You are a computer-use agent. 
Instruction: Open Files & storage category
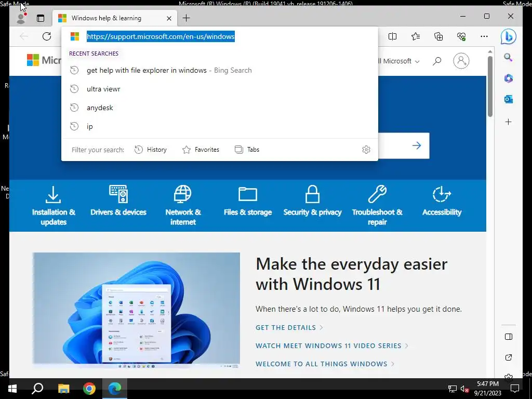pos(248,201)
